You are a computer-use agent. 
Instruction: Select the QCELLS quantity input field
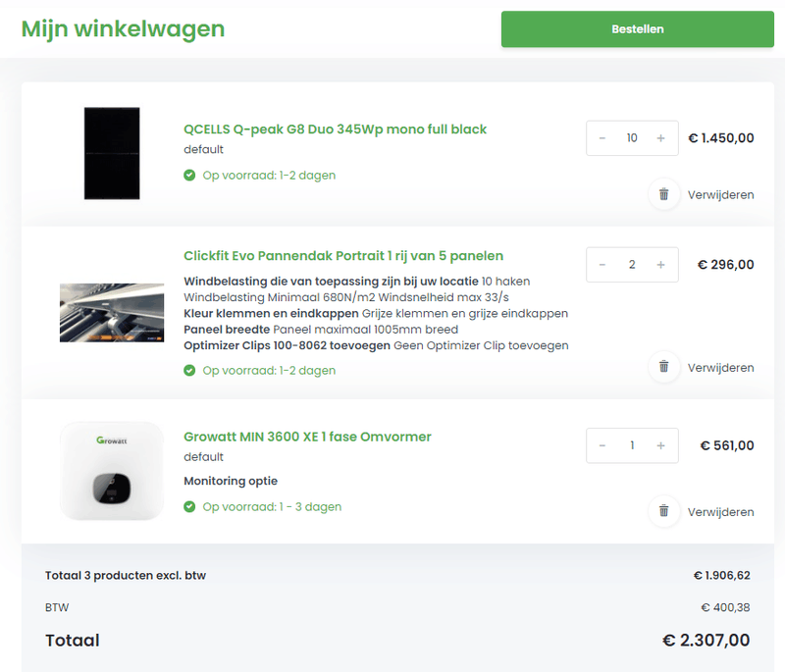click(632, 138)
